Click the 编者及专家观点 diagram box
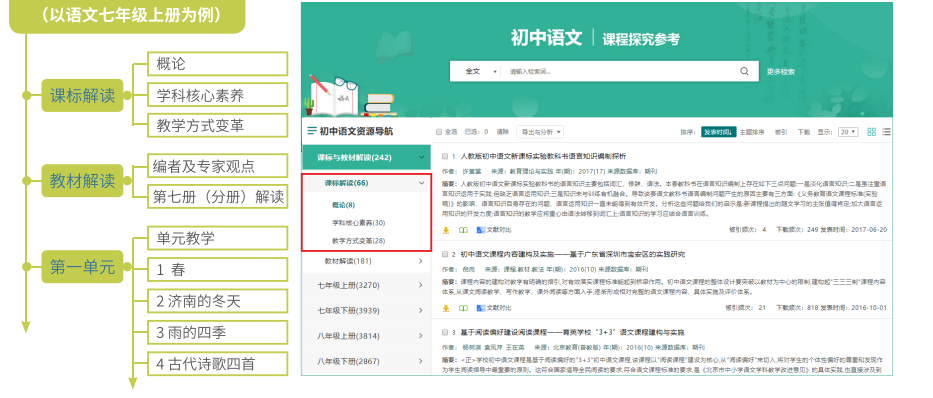This screenshot has height=398, width=933. pyautogui.click(x=217, y=165)
